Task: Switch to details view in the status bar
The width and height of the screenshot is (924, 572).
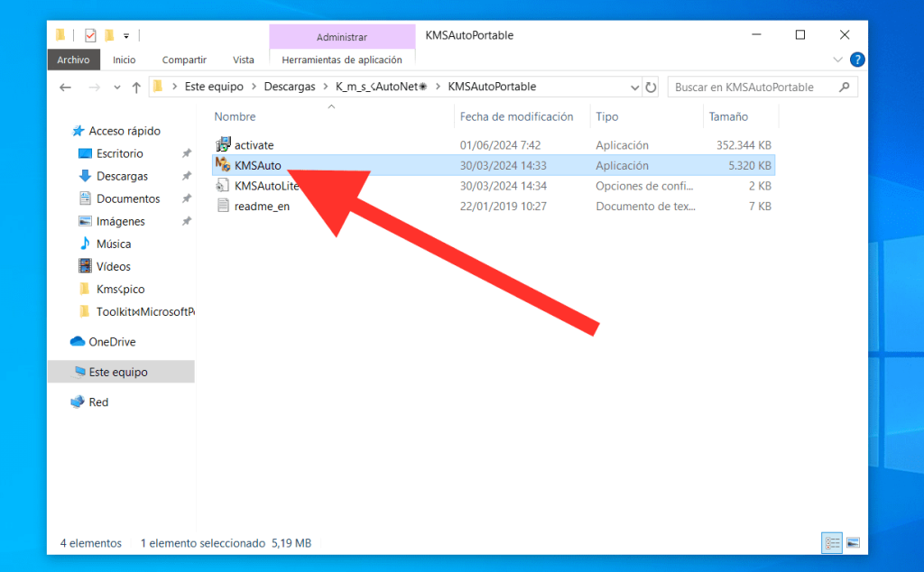Action: tap(833, 543)
